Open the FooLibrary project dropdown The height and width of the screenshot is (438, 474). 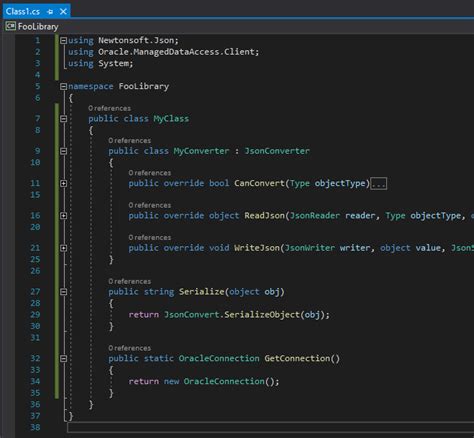coord(38,27)
